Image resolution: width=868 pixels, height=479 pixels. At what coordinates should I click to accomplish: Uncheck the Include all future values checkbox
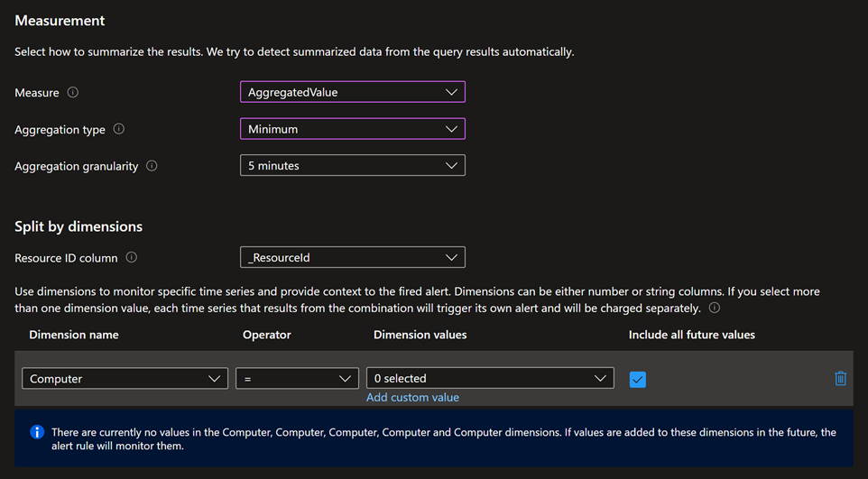pyautogui.click(x=638, y=380)
